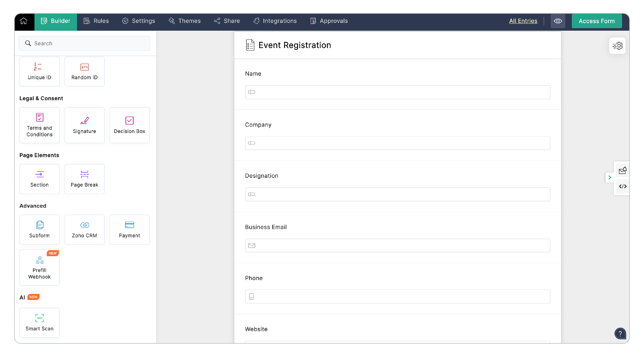Switch to the Themes tab

tap(184, 21)
